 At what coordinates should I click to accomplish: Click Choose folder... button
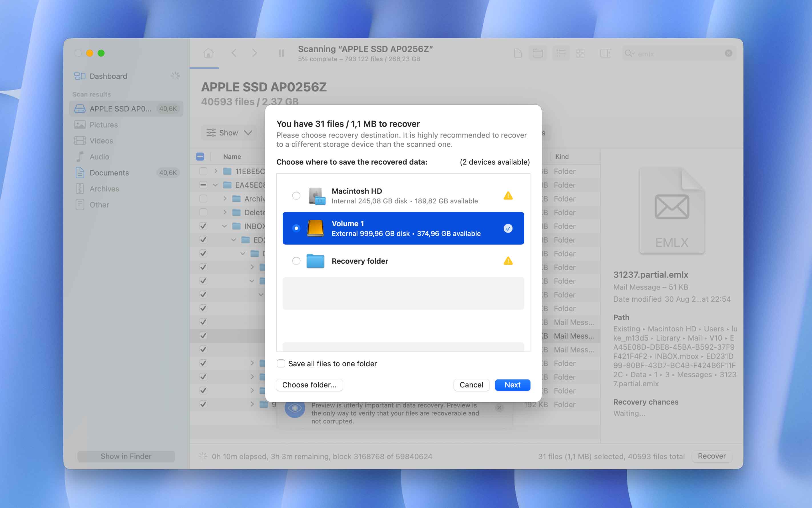tap(309, 385)
